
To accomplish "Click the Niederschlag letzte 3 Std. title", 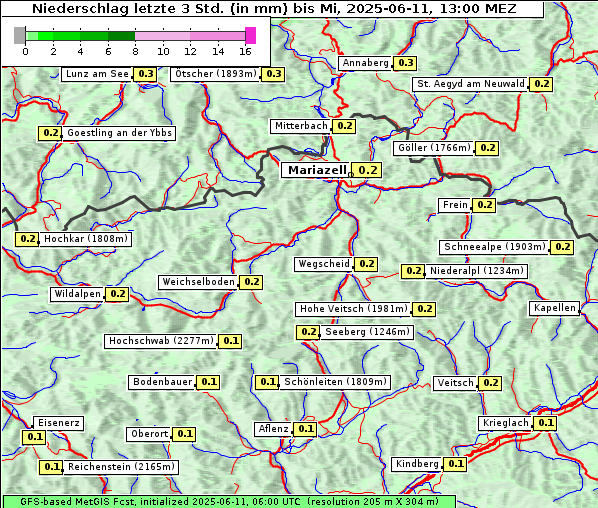I will (274, 9).
